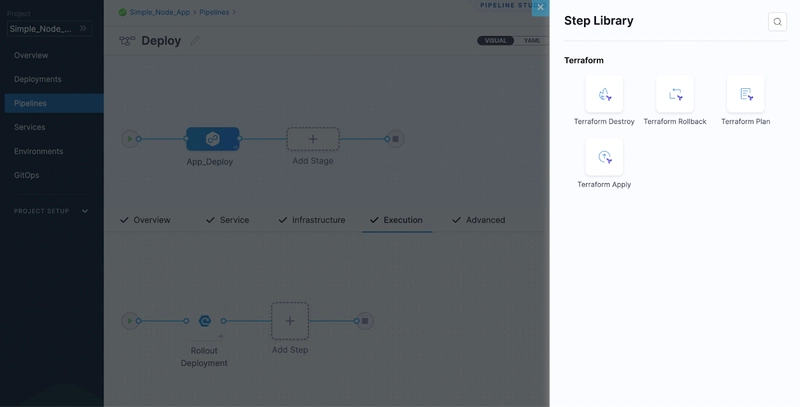Image resolution: width=800 pixels, height=407 pixels.
Task: Go to Environments in sidebar
Action: point(39,151)
